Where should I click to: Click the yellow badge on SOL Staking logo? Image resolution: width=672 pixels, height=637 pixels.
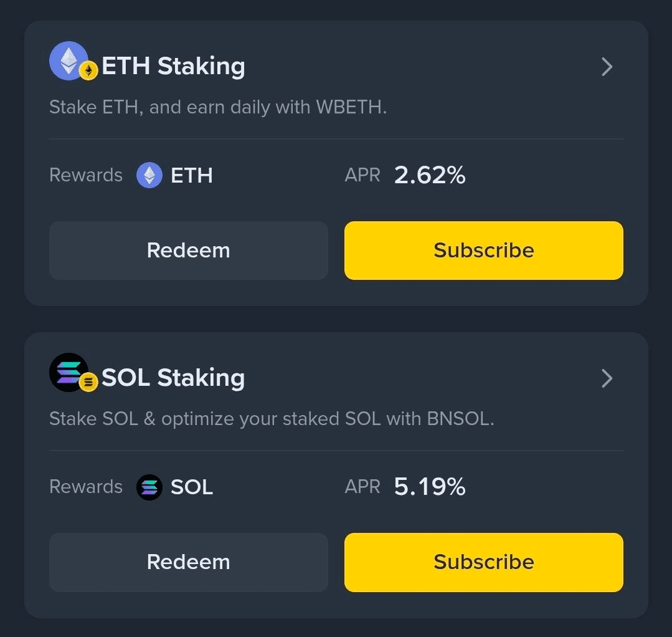click(x=88, y=382)
